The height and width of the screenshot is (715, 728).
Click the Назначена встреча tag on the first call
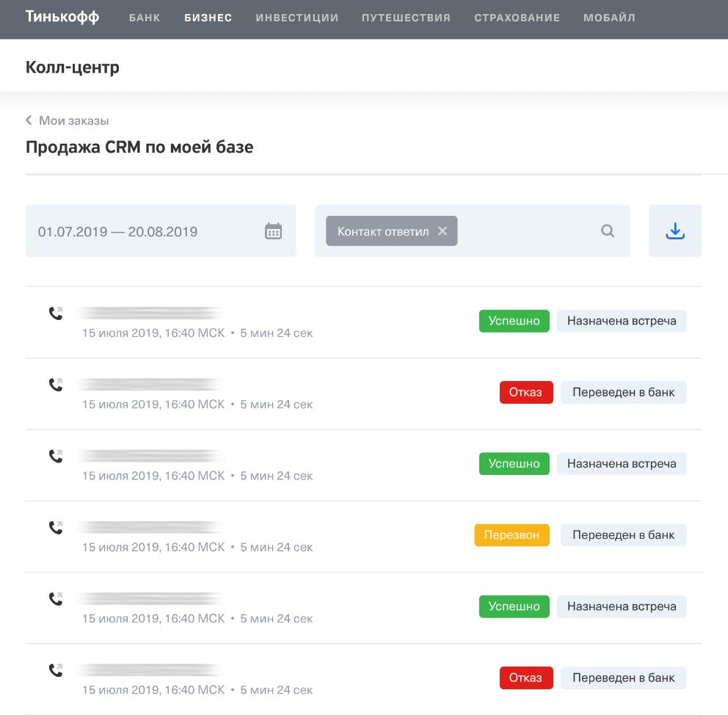coord(621,320)
